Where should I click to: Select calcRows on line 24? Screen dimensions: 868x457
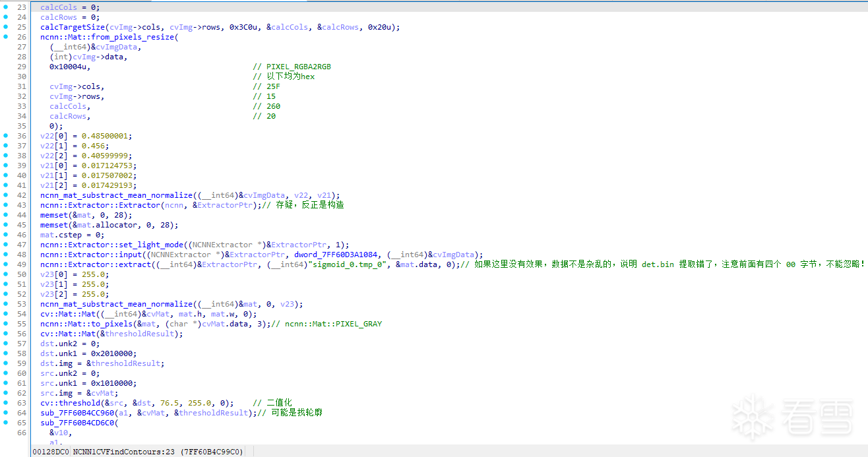click(x=59, y=17)
